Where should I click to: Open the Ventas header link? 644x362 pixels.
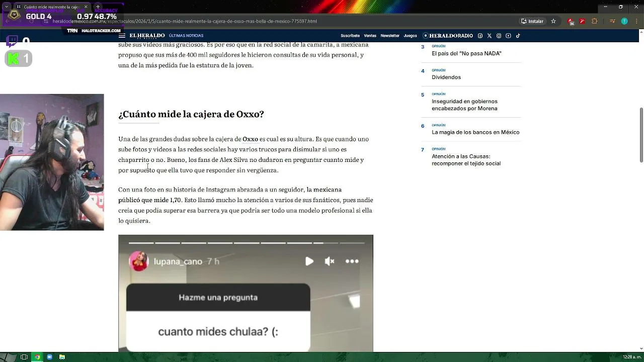tap(370, 36)
